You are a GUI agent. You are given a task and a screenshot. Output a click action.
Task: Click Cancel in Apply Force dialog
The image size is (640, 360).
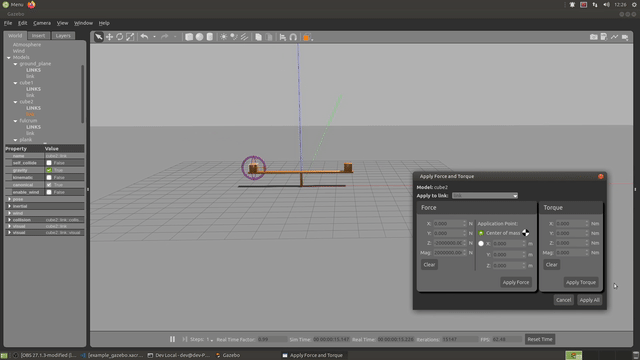[564, 300]
